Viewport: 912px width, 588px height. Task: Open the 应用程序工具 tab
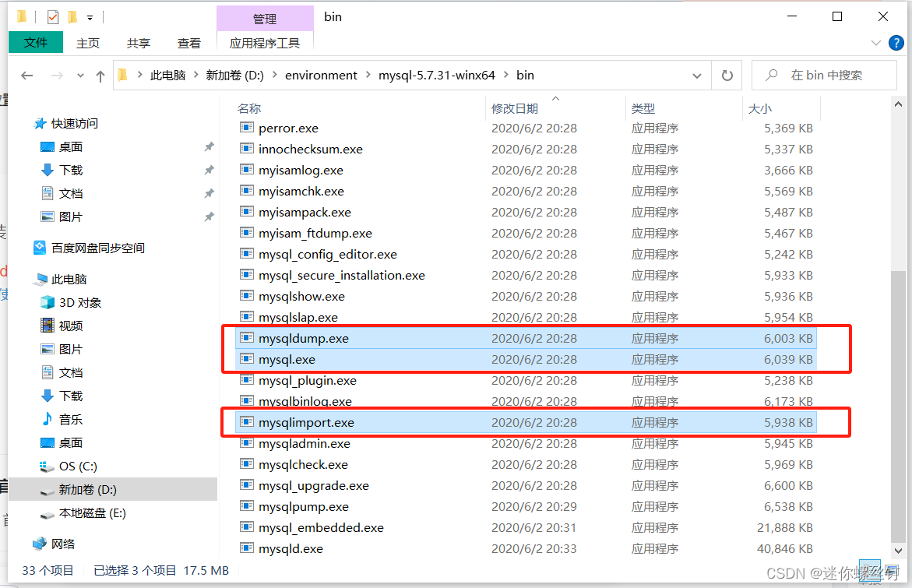[265, 43]
